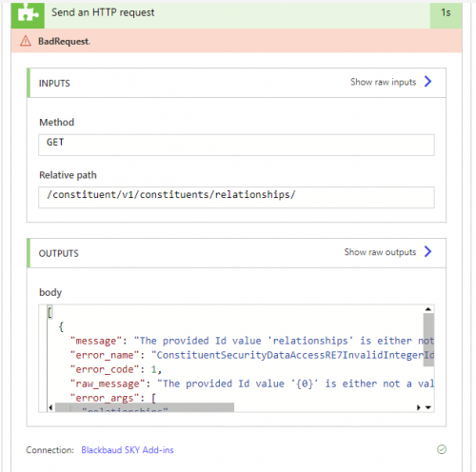Screen dimensions: 476x472
Task: Click the error_name line in body output
Action: tap(252, 355)
